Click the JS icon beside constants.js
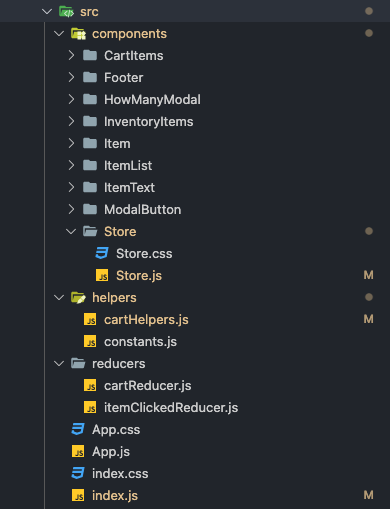This screenshot has height=509, width=390. [x=90, y=341]
